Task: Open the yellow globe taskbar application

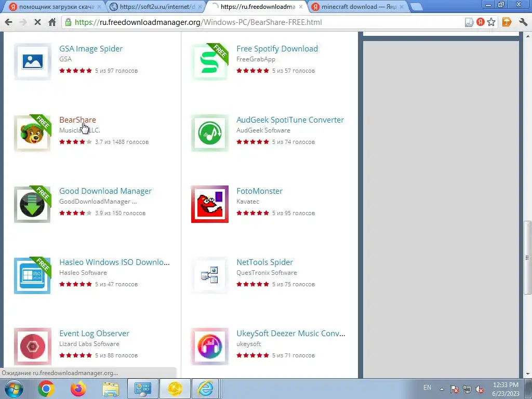Action: click(x=175, y=389)
